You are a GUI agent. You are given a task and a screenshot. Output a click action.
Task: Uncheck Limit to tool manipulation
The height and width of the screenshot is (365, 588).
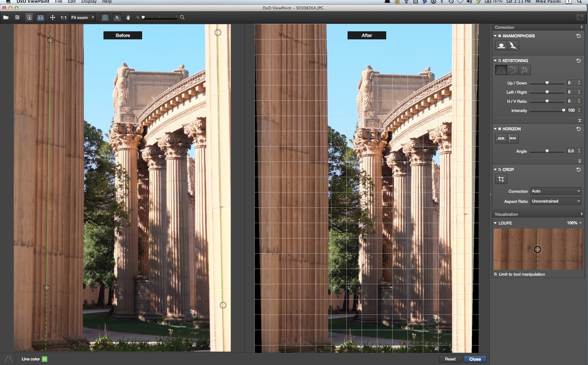click(x=496, y=274)
